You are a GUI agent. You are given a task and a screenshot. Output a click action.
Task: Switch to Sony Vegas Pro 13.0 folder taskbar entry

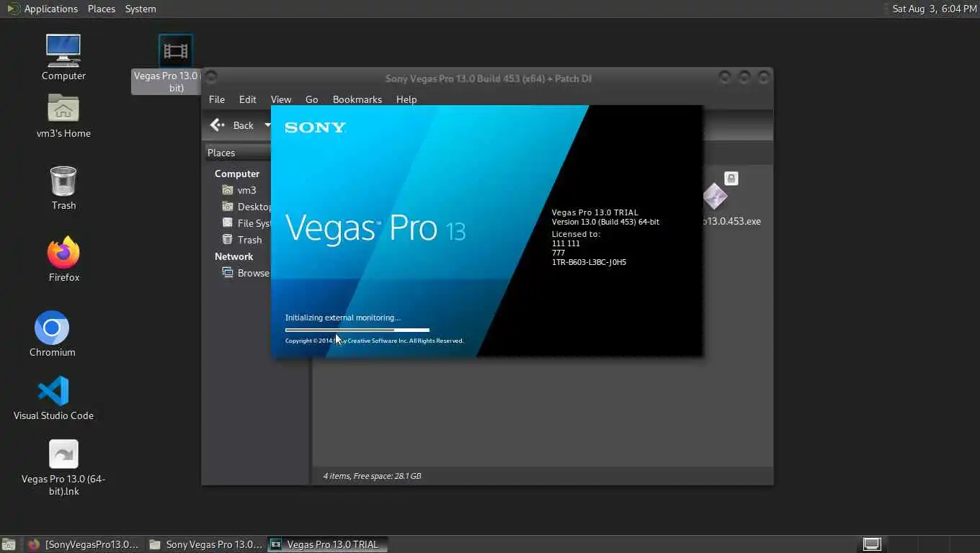[x=206, y=544]
